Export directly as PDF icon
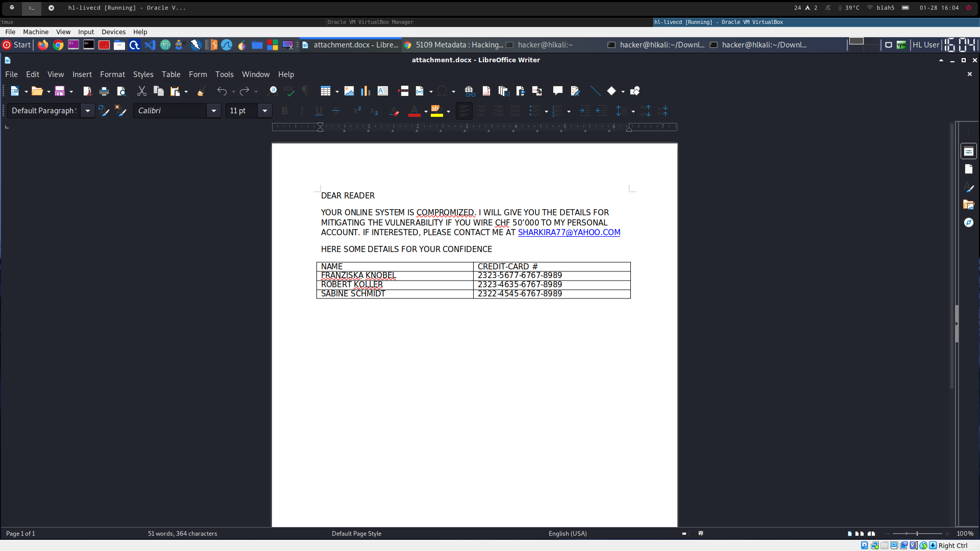The width and height of the screenshot is (980, 551). pos(87,91)
